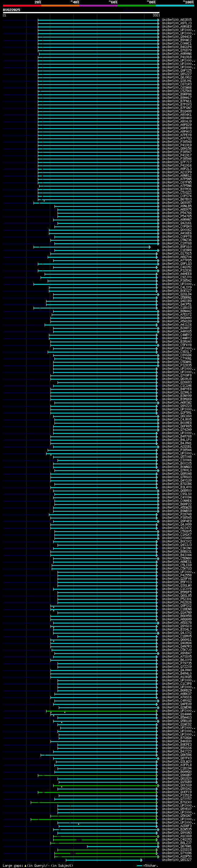The image size is (197, 868).
Task: Select hit label UniRef100_Q8S327
Action: tap(177, 860)
